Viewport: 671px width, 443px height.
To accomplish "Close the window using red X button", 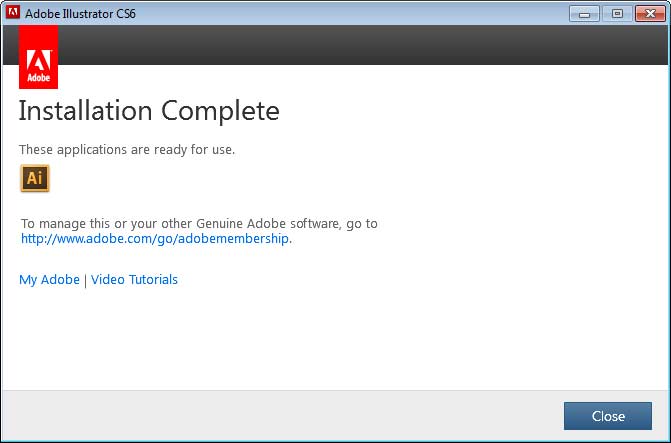I will pyautogui.click(x=650, y=14).
